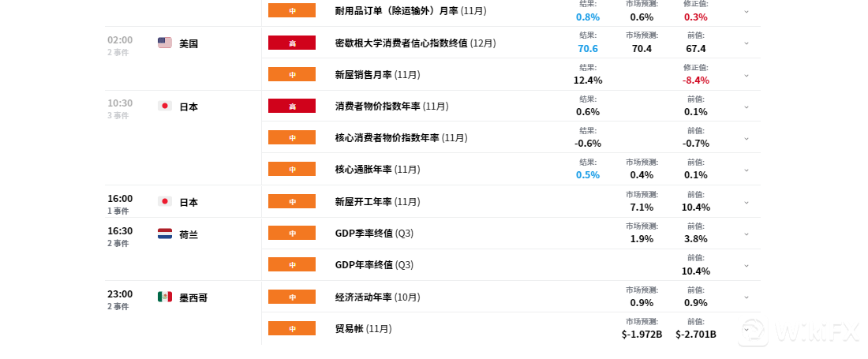Expand the 新屋开工年率 row chevron
This screenshot has width=868, height=359.
[x=746, y=202]
